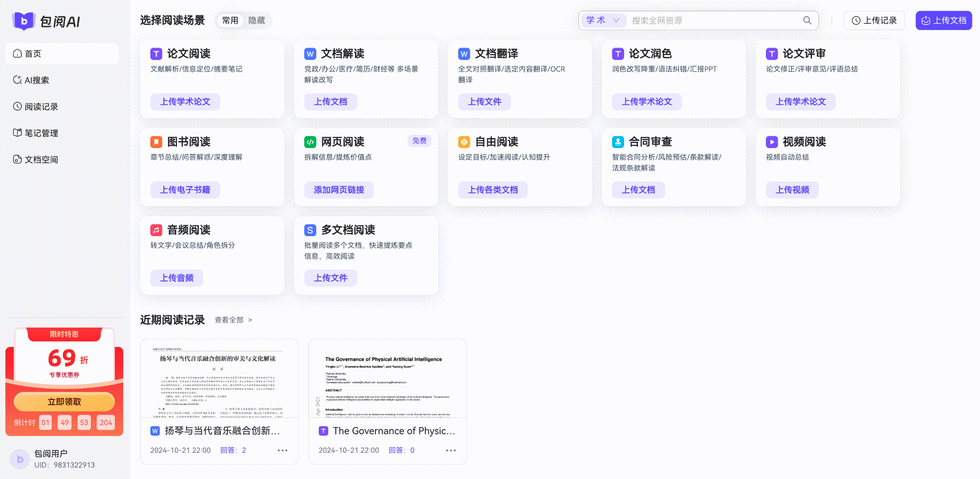Viewport: 980px width, 479px height.
Task: Open 笔记管理 from the sidebar
Action: click(x=17, y=133)
